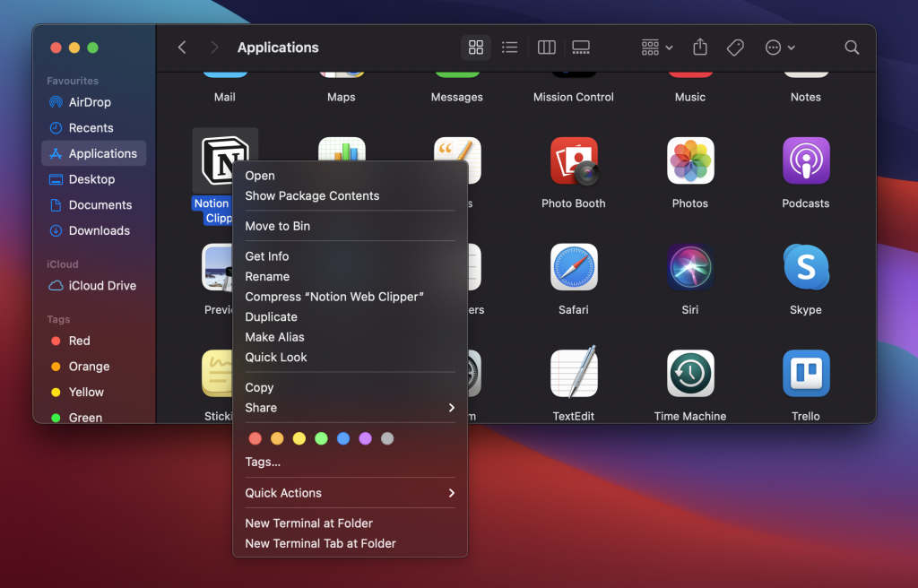Screen dimensions: 918x588
Task: Select the Trello app icon
Action: point(806,373)
